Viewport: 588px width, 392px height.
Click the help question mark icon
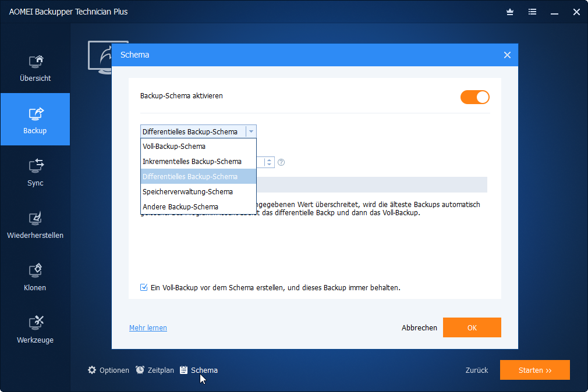(x=281, y=162)
